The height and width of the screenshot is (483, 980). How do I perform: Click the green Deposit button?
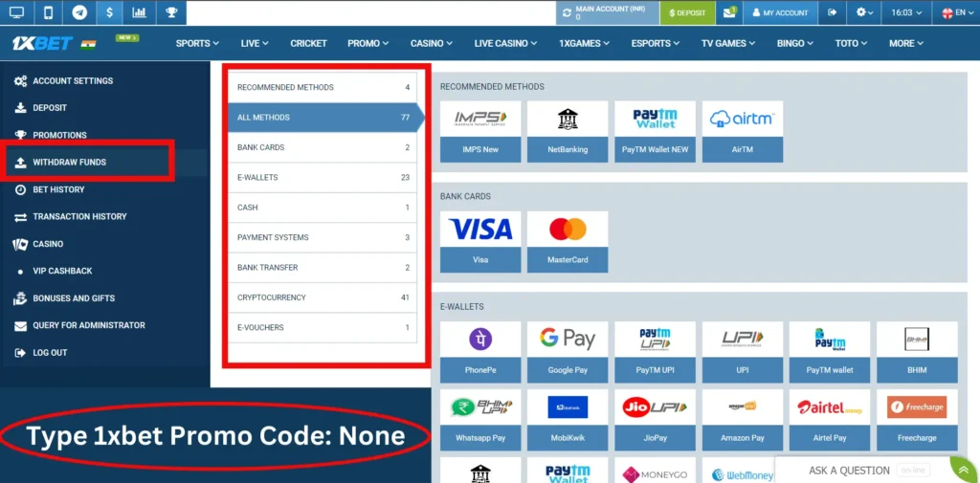pos(687,12)
